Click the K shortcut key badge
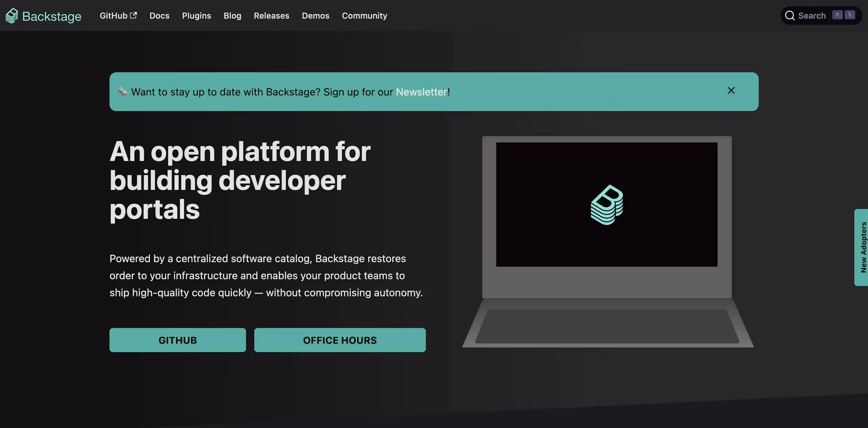Viewport: 868px width, 428px height. tap(850, 15)
